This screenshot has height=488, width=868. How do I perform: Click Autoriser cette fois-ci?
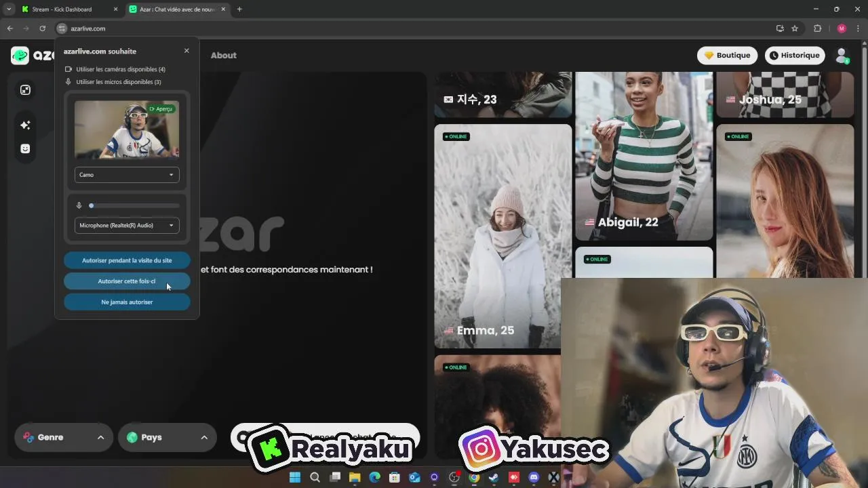point(127,281)
